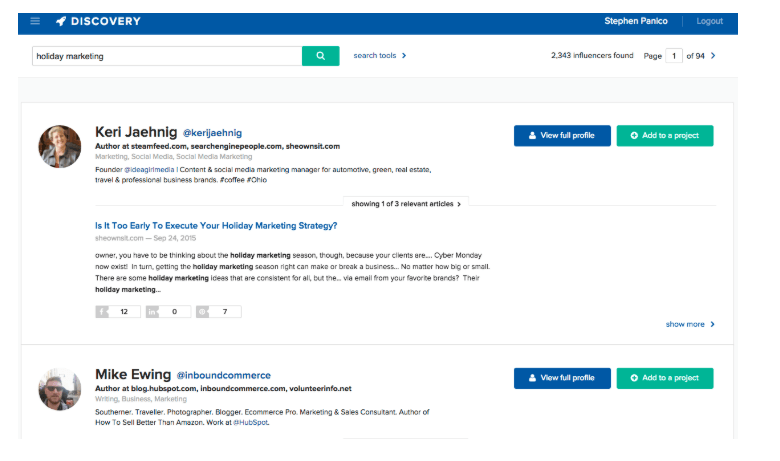Click 'sheownsit.com — Sep 24, 2015' source line
Image resolution: width=780 pixels, height=461 pixels.
145,238
